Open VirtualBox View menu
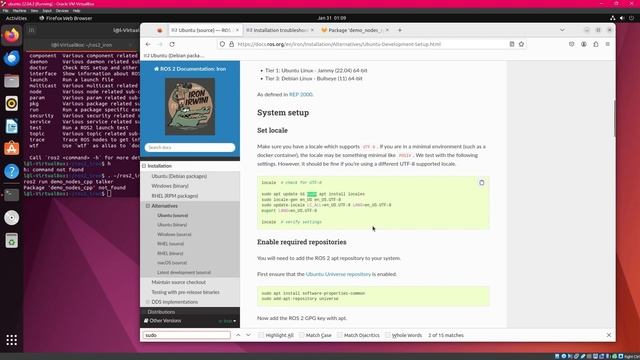 [x=34, y=11]
